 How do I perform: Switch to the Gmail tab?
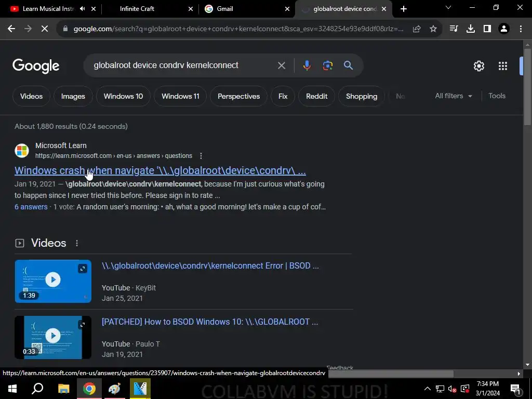(225, 9)
